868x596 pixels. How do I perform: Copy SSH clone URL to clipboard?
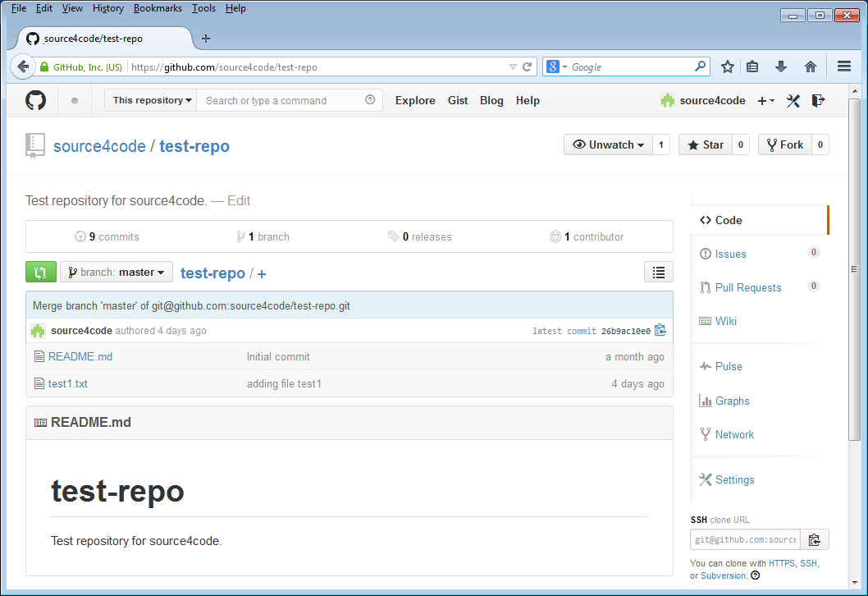tap(815, 539)
